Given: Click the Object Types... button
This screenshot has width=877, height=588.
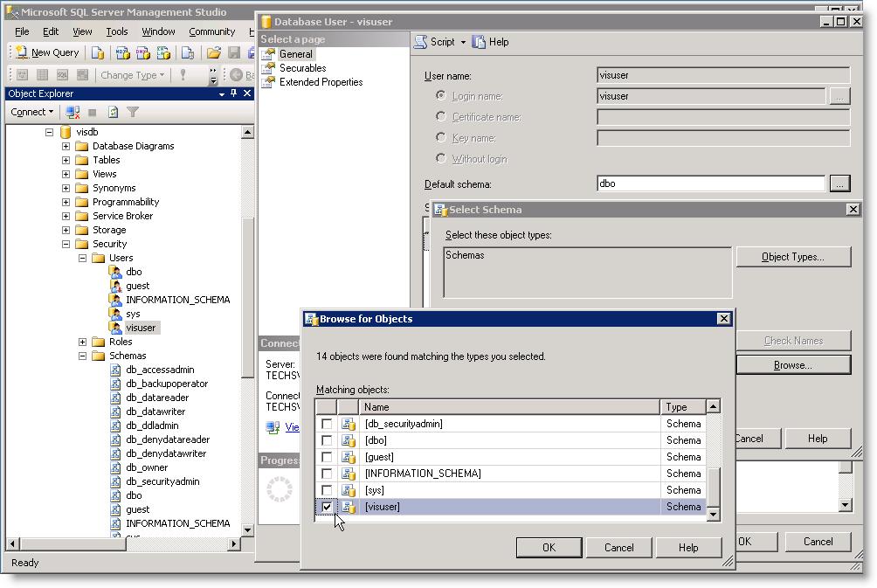Looking at the screenshot, I should pyautogui.click(x=793, y=257).
